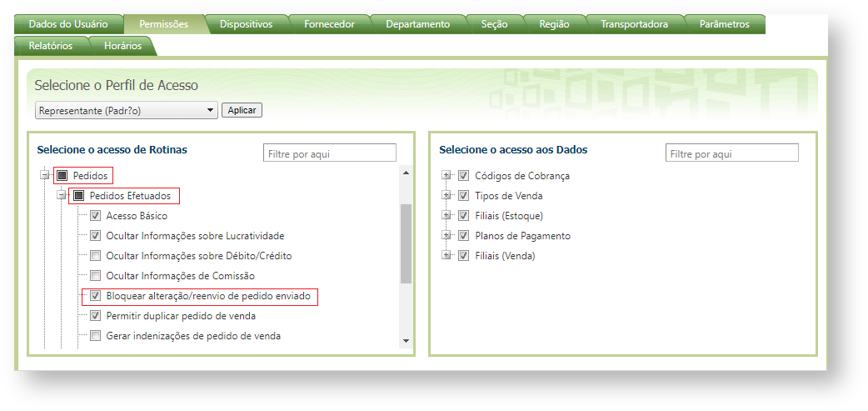The width and height of the screenshot is (868, 411).
Task: Switch to the Horários tab
Action: [x=123, y=46]
